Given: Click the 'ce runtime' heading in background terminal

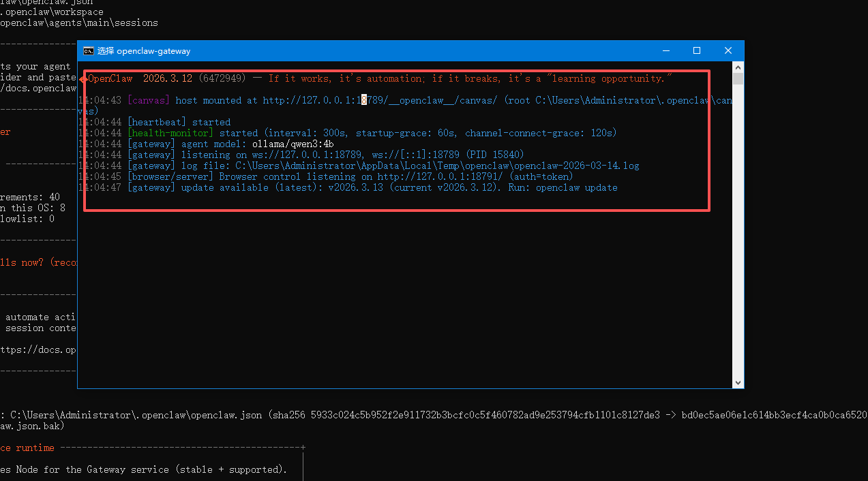Looking at the screenshot, I should (x=27, y=448).
